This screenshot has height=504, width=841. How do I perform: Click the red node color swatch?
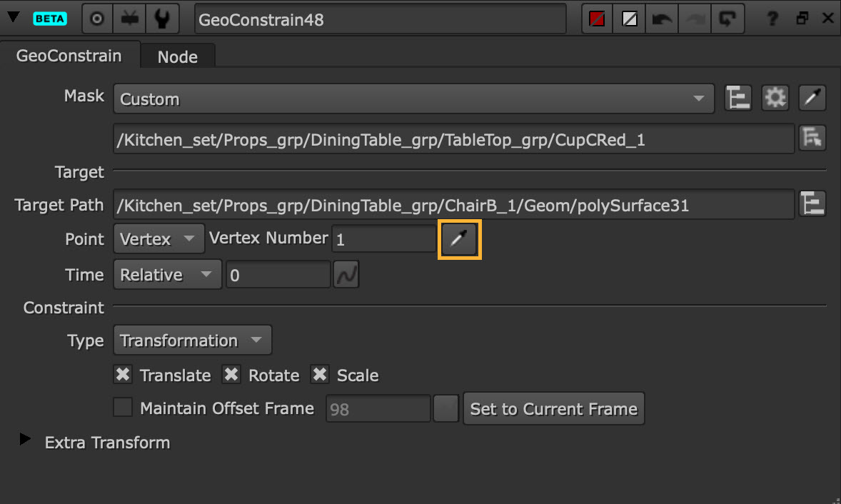coord(597,19)
